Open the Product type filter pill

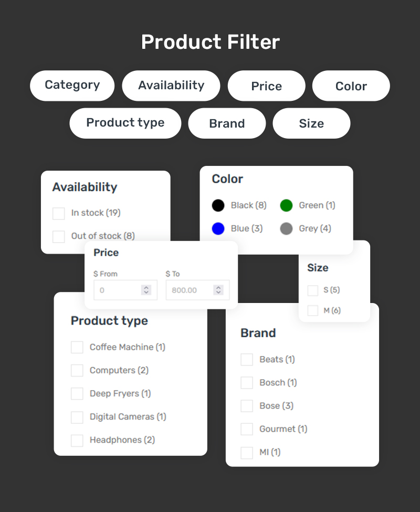pyautogui.click(x=125, y=123)
